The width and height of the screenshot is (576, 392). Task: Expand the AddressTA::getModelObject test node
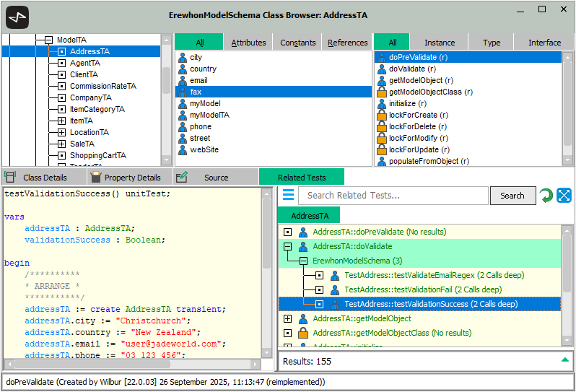coord(287,318)
